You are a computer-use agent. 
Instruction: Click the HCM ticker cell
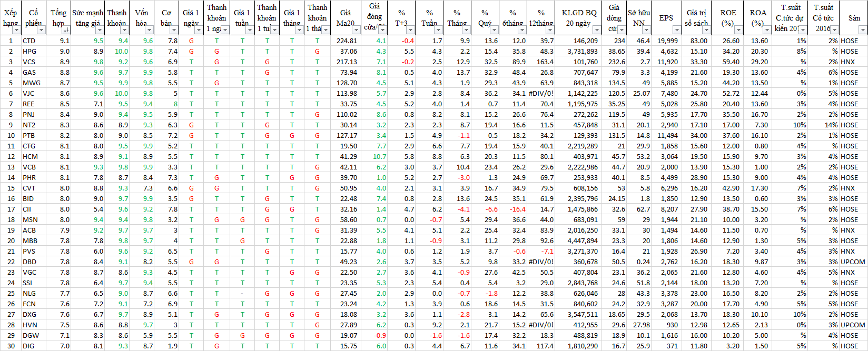click(x=34, y=156)
